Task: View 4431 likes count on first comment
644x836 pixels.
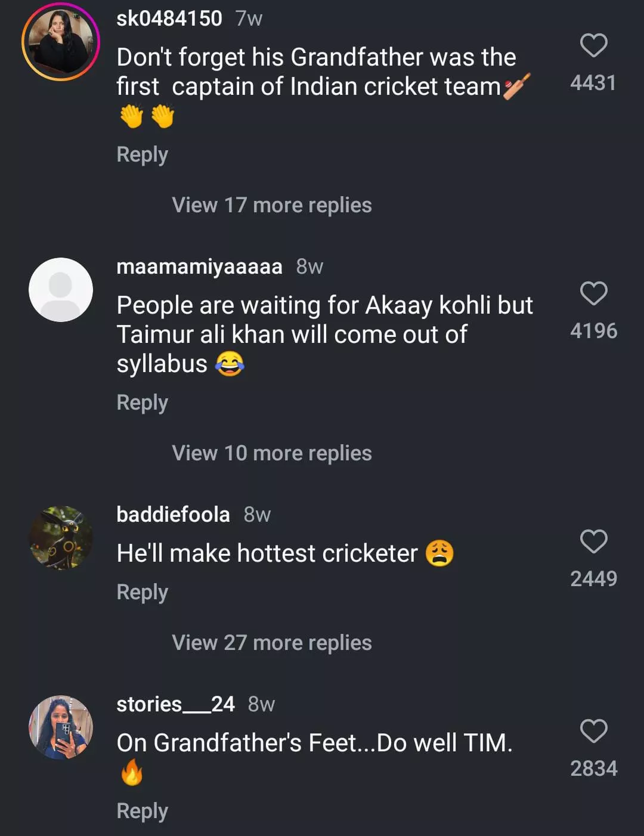Action: click(593, 83)
